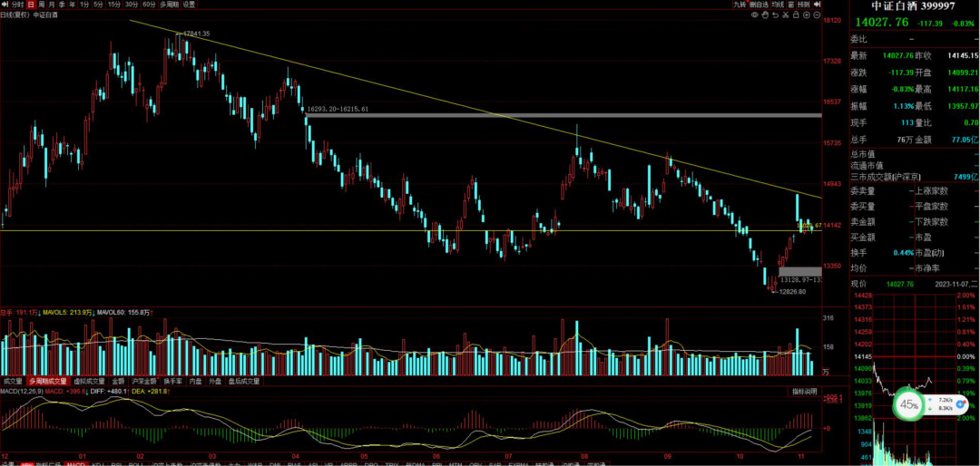Click the 中证白酒 399997 title
Viewport: 980px width, 466px height.
click(914, 5)
